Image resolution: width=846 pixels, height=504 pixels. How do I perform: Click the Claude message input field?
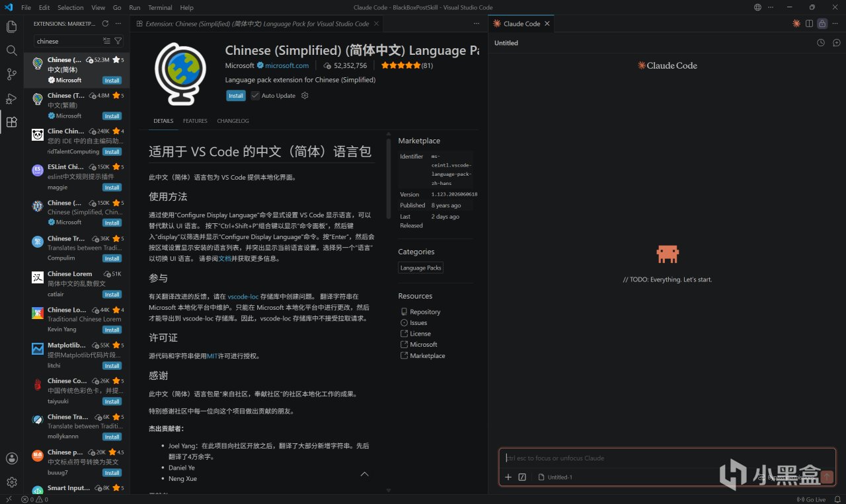click(666, 458)
